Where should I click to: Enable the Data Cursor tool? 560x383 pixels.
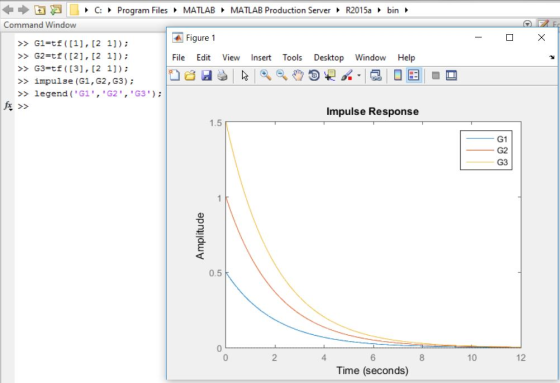pyautogui.click(x=330, y=75)
